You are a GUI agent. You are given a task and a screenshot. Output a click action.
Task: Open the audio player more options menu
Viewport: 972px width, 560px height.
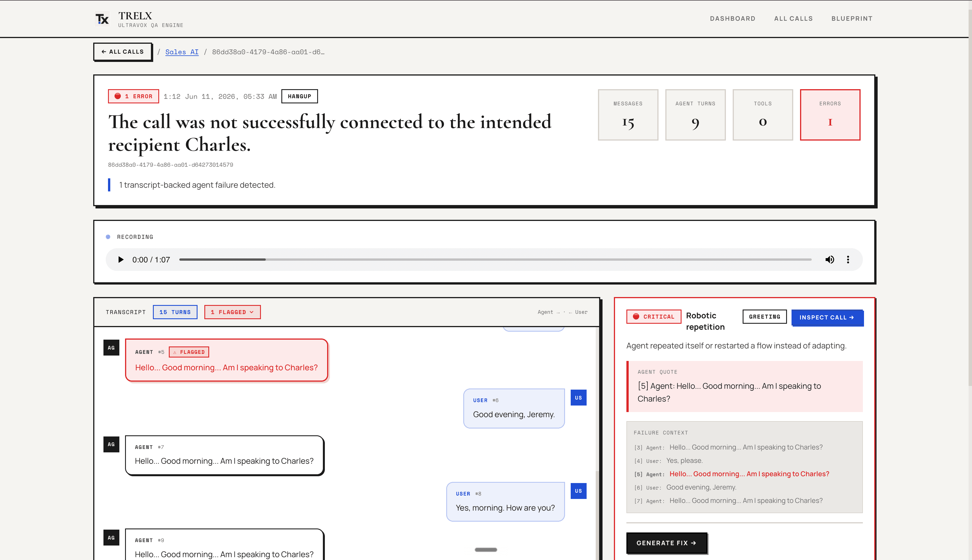848,260
